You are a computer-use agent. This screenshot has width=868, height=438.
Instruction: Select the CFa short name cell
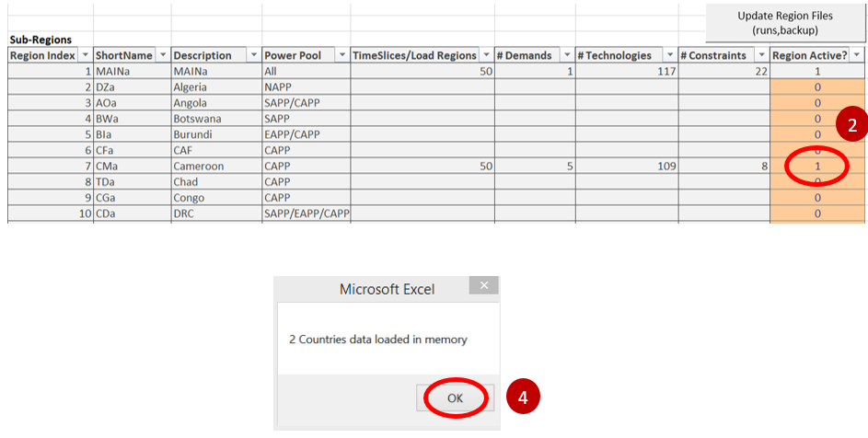click(133, 150)
